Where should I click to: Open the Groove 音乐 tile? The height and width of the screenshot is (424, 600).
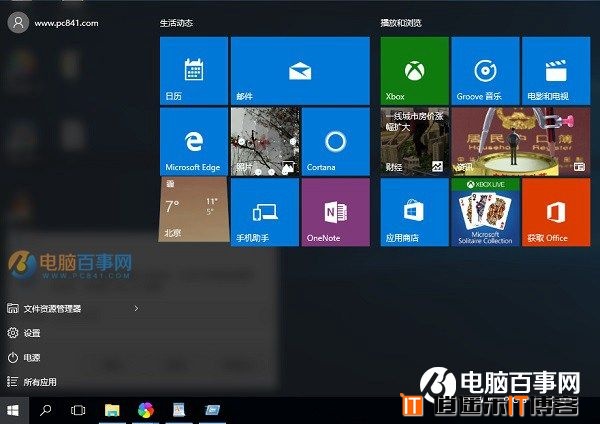485,71
